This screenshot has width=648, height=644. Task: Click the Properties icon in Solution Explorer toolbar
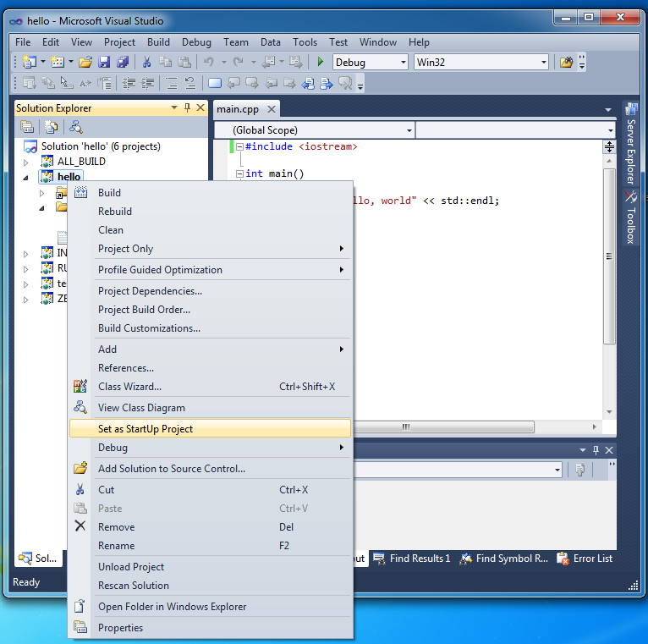28,127
